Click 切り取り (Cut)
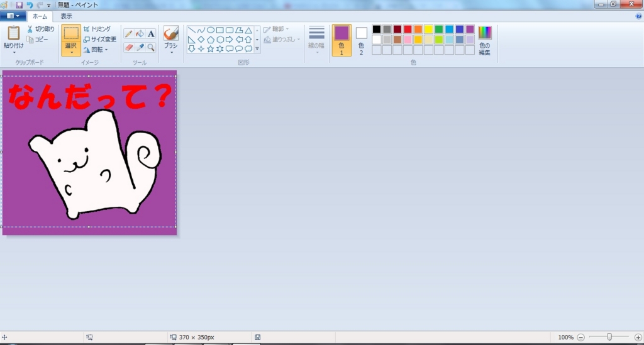 tap(41, 29)
